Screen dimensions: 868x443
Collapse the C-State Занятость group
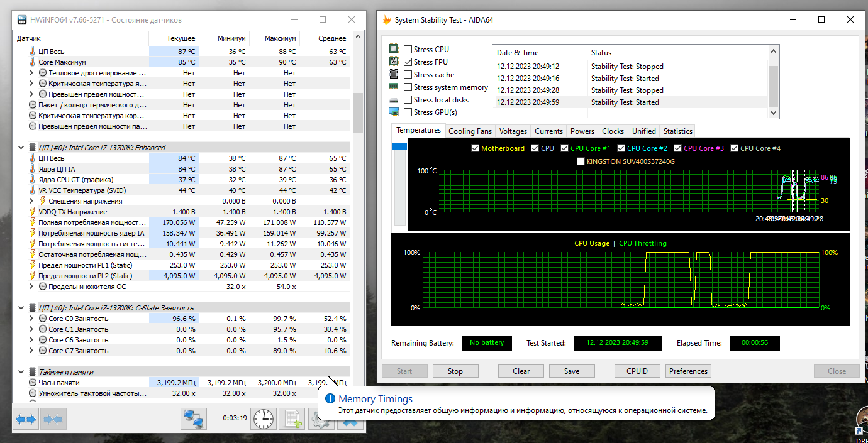point(21,308)
